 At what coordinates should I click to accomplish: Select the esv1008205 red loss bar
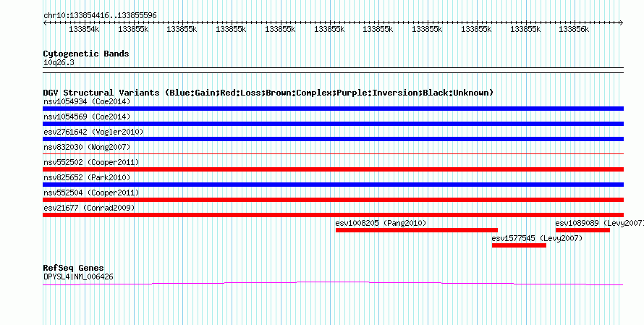point(417,230)
